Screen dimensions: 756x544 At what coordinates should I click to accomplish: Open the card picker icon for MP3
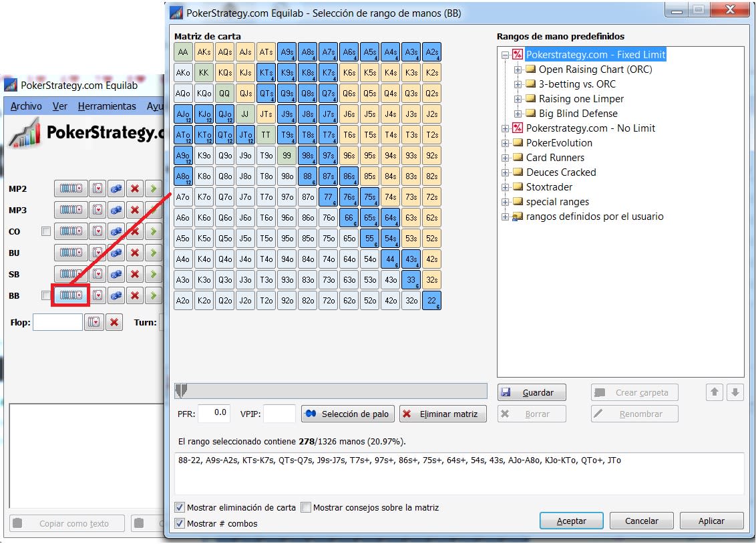(98, 210)
